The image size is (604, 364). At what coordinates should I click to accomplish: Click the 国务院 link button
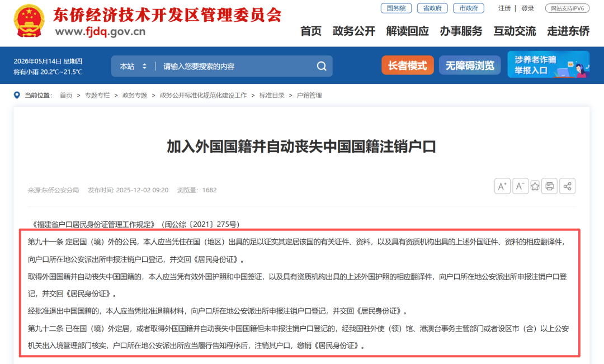tap(397, 8)
